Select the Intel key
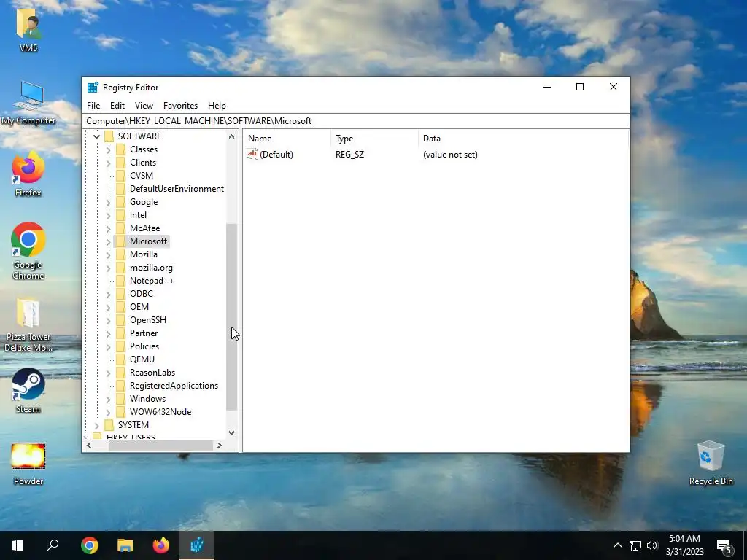 pyautogui.click(x=138, y=215)
